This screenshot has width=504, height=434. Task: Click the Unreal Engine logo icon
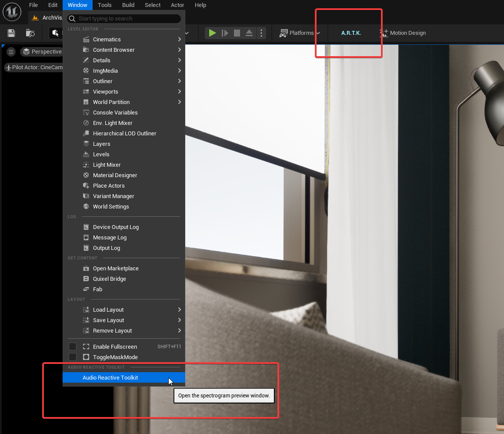pos(12,12)
